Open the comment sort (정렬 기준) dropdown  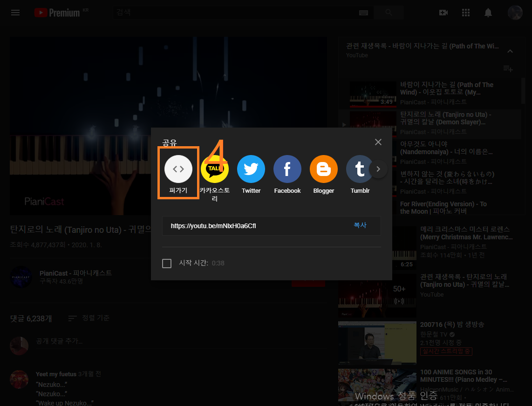tap(89, 318)
